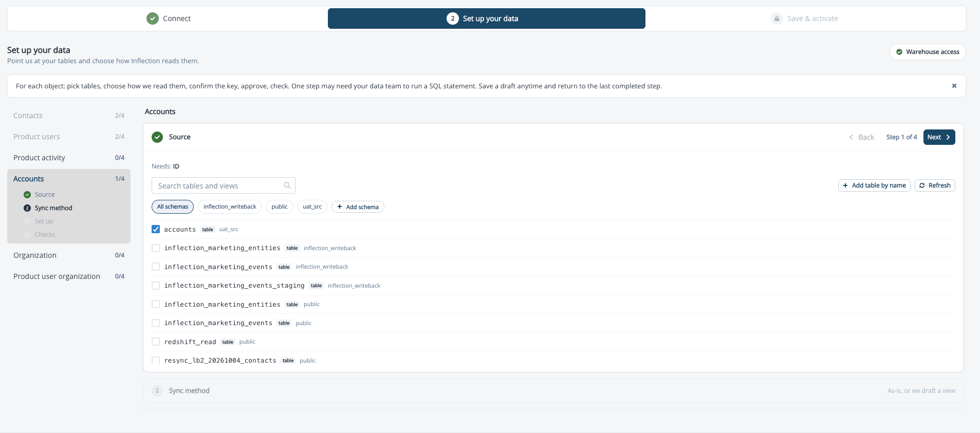Open Product user organization object
The width and height of the screenshot is (980, 433).
[x=69, y=276]
